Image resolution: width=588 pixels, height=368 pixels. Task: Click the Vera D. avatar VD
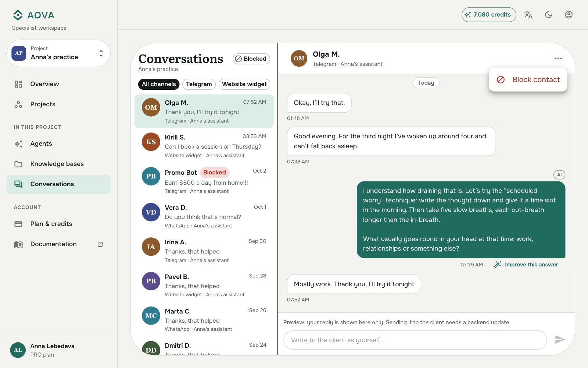pos(151,212)
